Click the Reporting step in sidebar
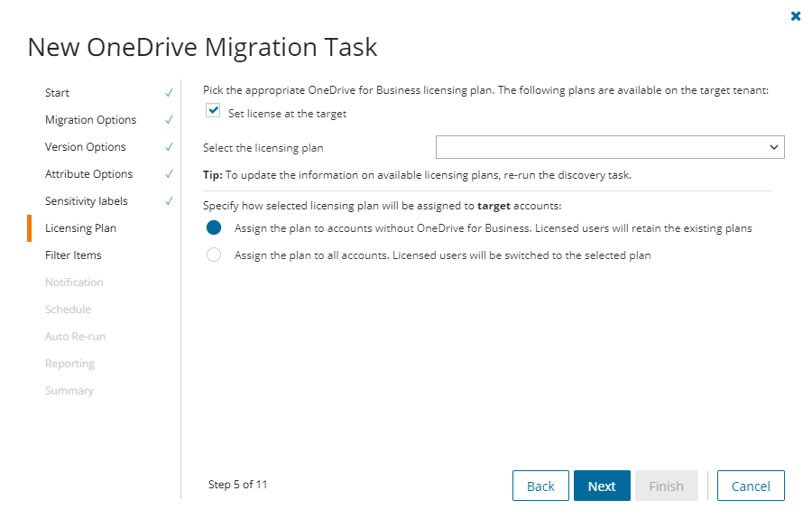Image resolution: width=812 pixels, height=528 pixels. pyautogui.click(x=69, y=363)
